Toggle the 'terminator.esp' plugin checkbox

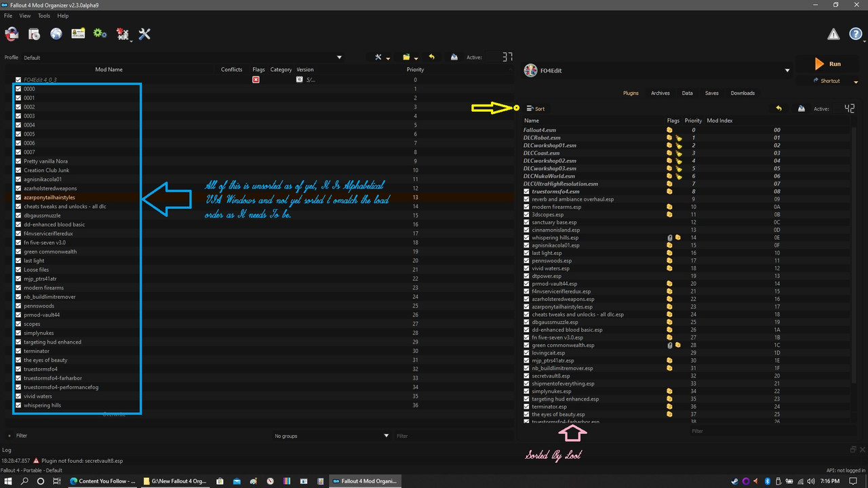[527, 407]
